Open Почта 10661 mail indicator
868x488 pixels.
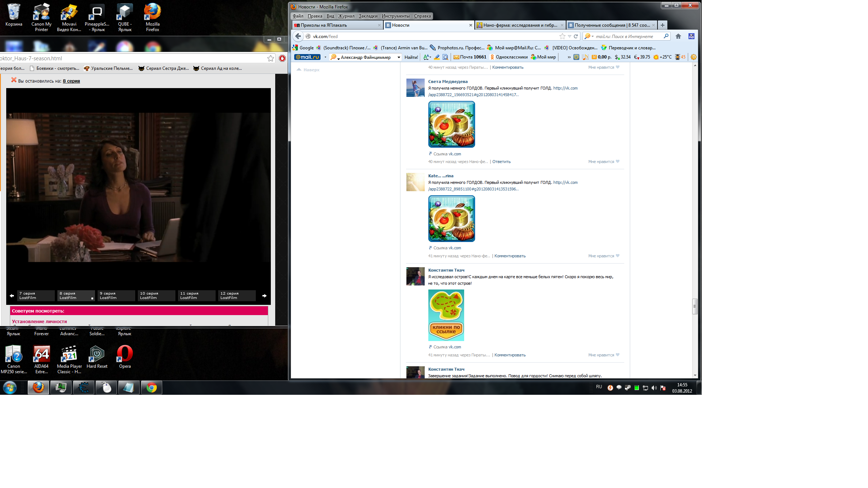[470, 57]
